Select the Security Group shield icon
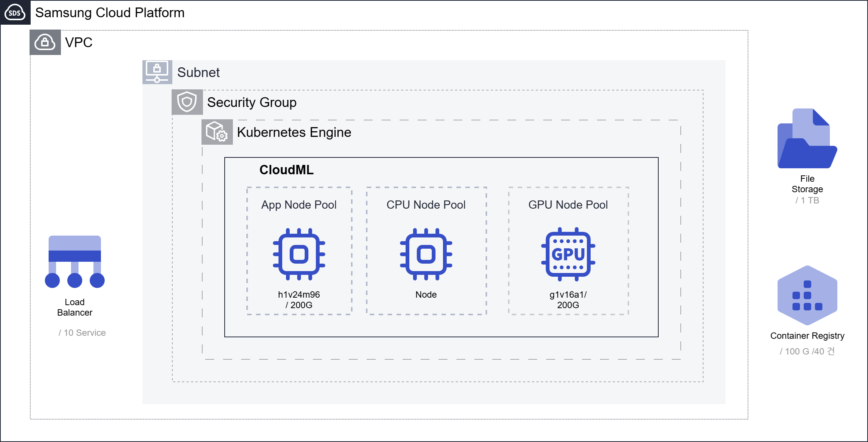 (x=187, y=102)
